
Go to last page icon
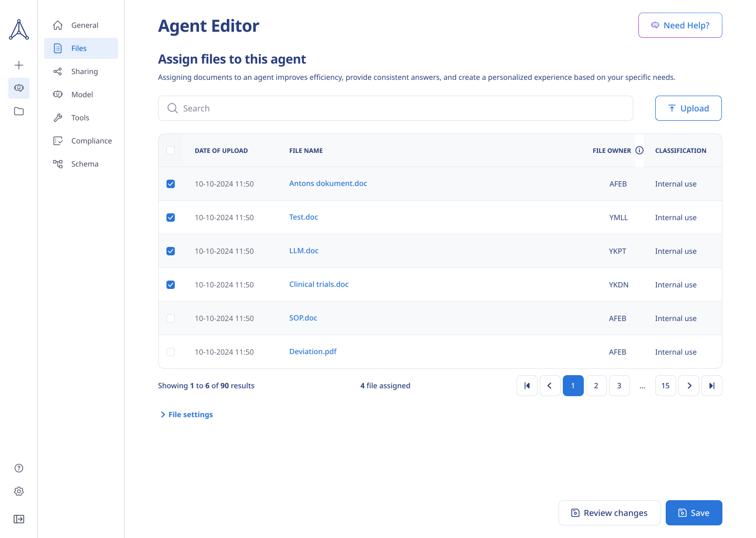coord(712,386)
